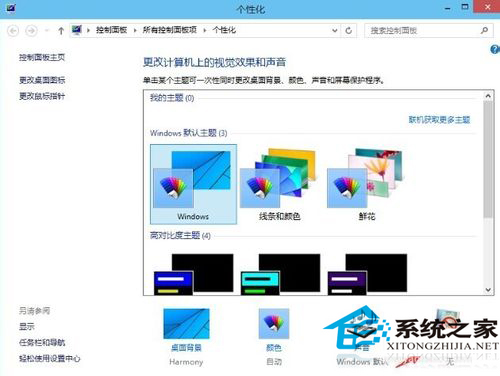Go up one level with Up arrow
The image size is (500, 376).
61,31
